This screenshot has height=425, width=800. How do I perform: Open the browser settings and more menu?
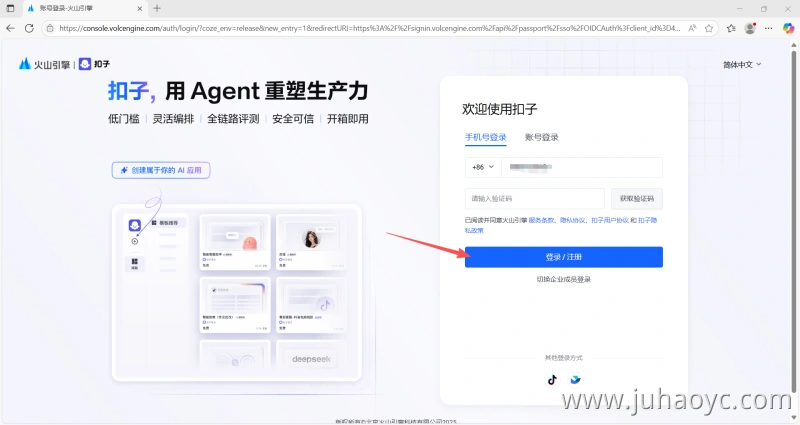[x=768, y=29]
